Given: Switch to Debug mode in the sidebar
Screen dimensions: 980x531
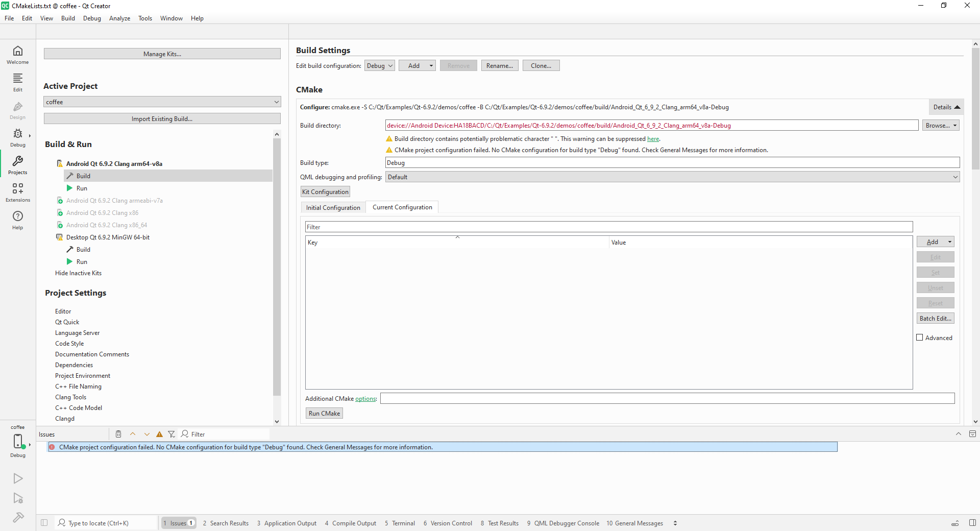Looking at the screenshot, I should (18, 137).
